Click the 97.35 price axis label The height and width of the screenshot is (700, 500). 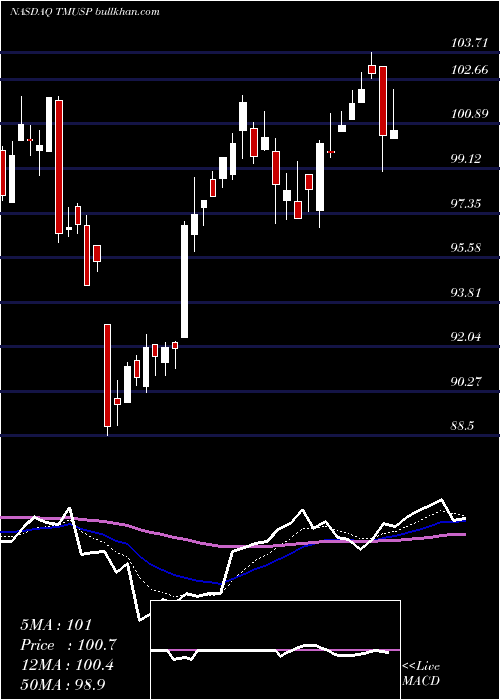[467, 204]
